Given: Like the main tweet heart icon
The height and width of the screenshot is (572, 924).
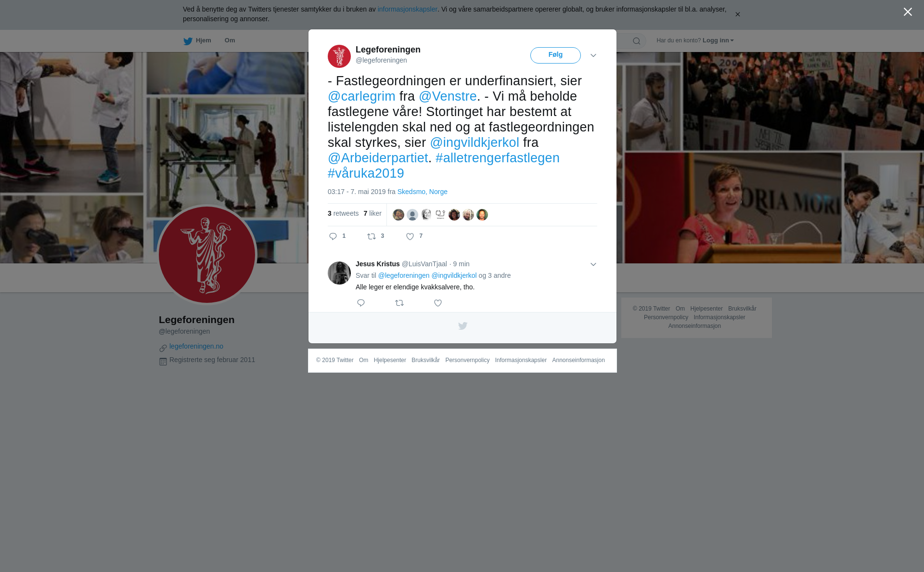Looking at the screenshot, I should (410, 236).
